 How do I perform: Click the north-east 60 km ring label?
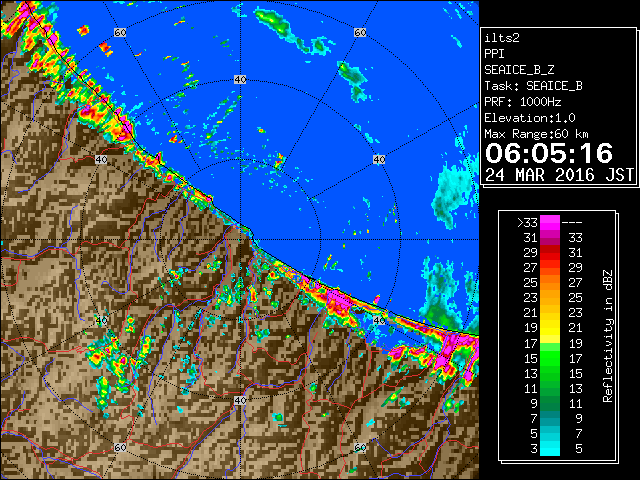[360, 32]
